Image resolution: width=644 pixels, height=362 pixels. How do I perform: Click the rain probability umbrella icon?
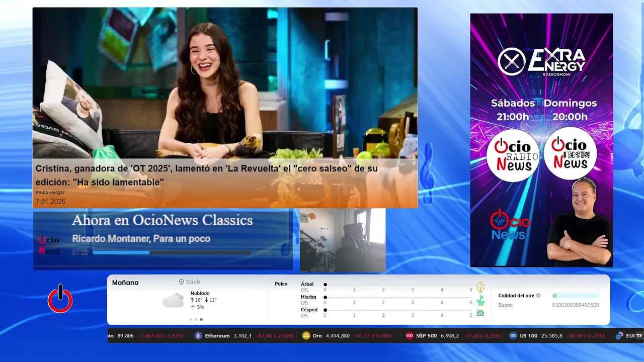pyautogui.click(x=193, y=307)
